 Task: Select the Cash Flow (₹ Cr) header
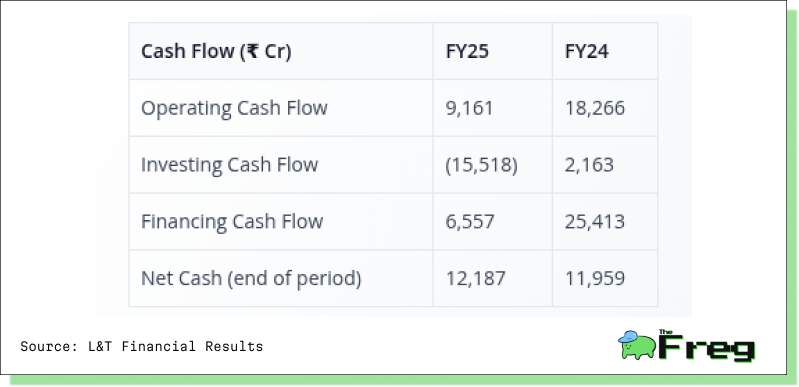click(216, 51)
